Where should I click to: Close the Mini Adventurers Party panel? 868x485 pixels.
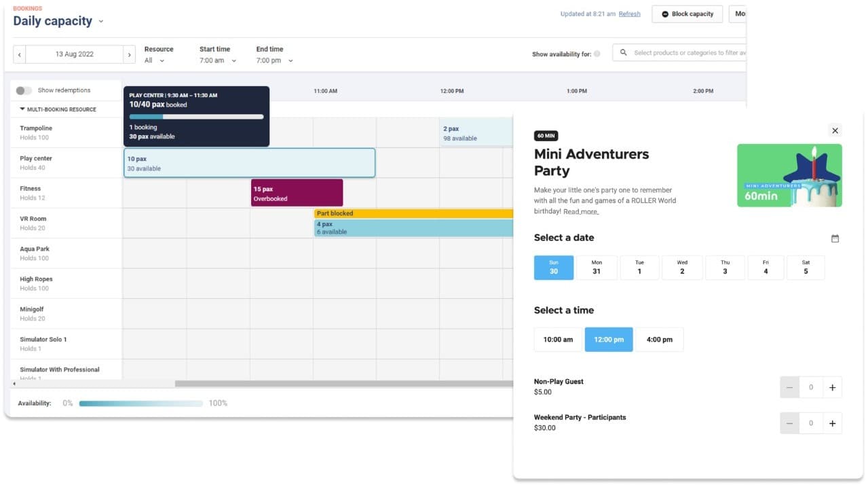tap(835, 130)
